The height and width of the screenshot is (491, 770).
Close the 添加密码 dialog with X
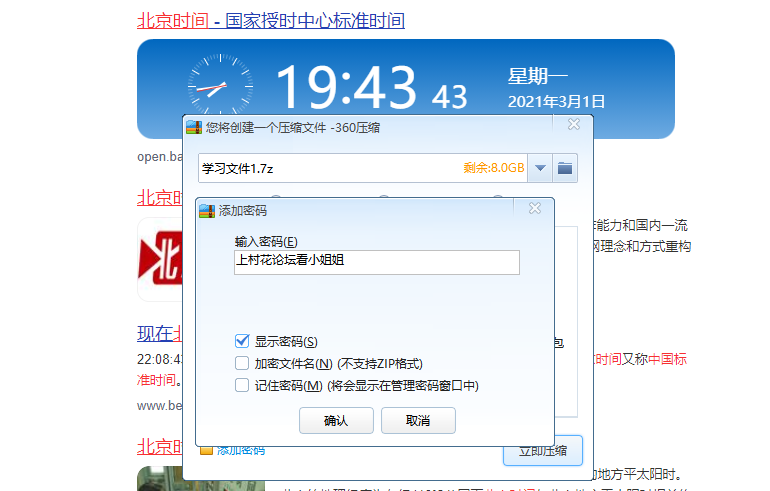[x=535, y=208]
